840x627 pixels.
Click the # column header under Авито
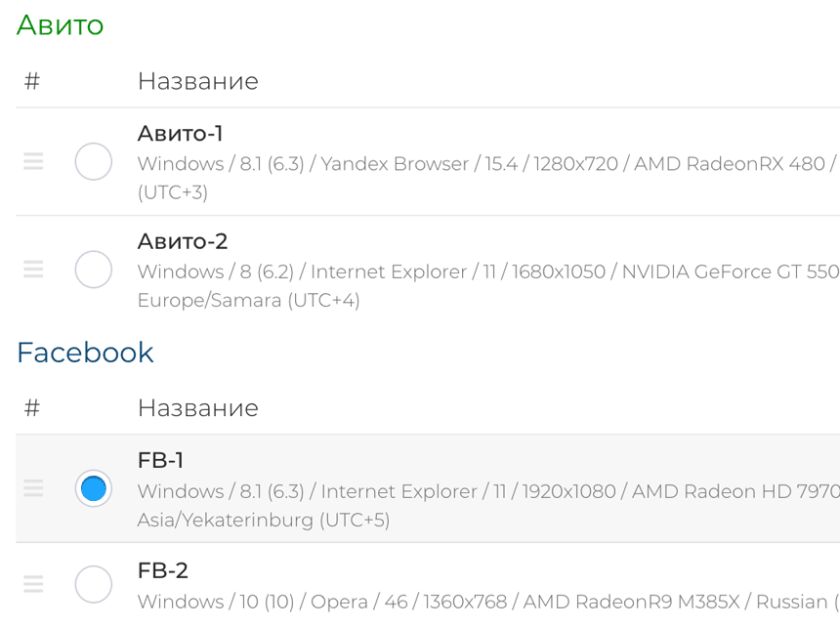31,81
